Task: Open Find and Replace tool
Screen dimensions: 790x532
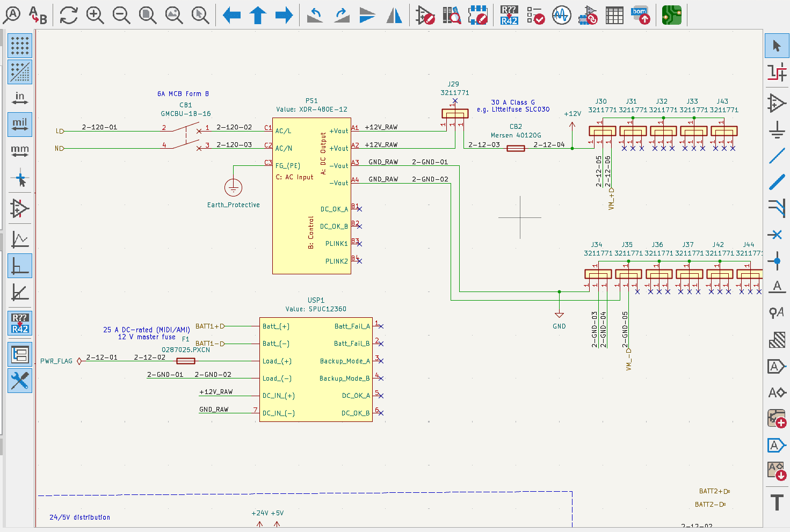Action: point(38,15)
